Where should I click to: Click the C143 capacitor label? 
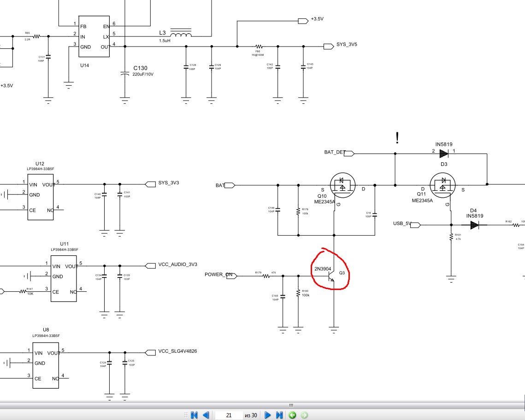point(310,64)
